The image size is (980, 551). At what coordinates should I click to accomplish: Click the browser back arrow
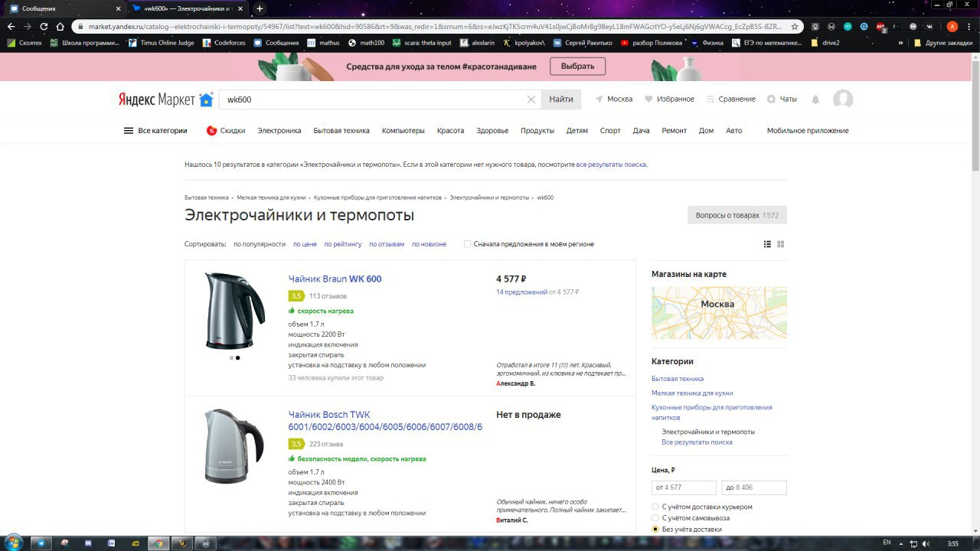(x=11, y=26)
